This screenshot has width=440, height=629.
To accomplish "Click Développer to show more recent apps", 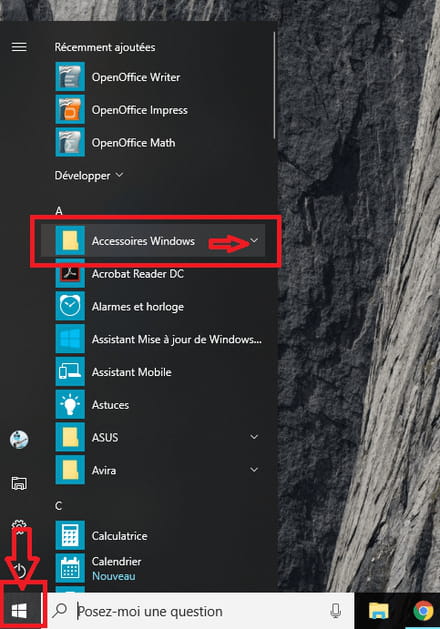I will 89,175.
